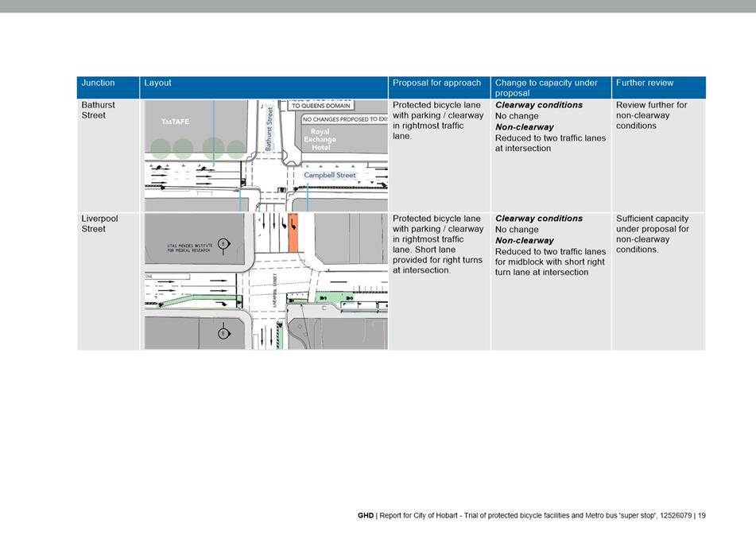This screenshot has width=756, height=535.
Task: Click Liverpool row proposal text
Action: (438, 244)
